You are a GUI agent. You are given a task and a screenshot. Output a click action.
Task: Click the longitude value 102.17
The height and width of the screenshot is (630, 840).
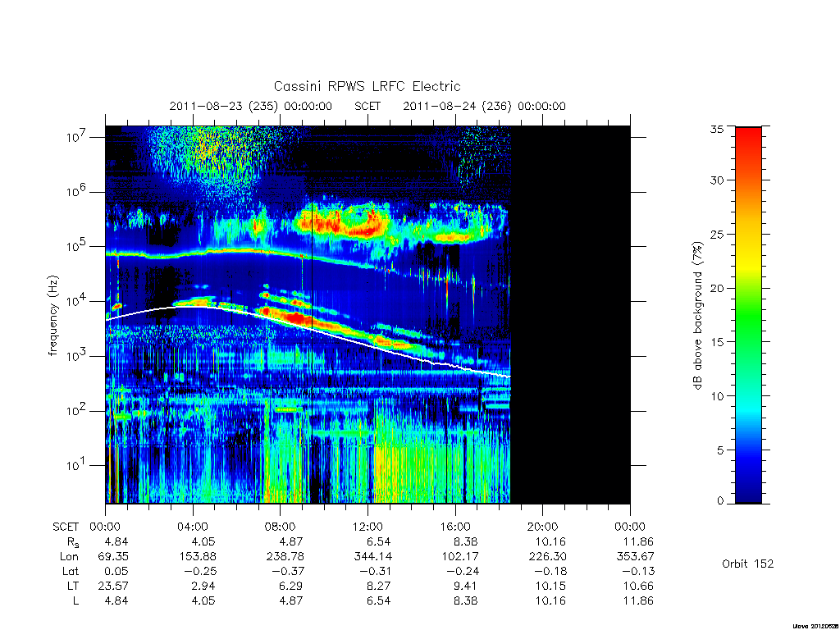coord(459,557)
